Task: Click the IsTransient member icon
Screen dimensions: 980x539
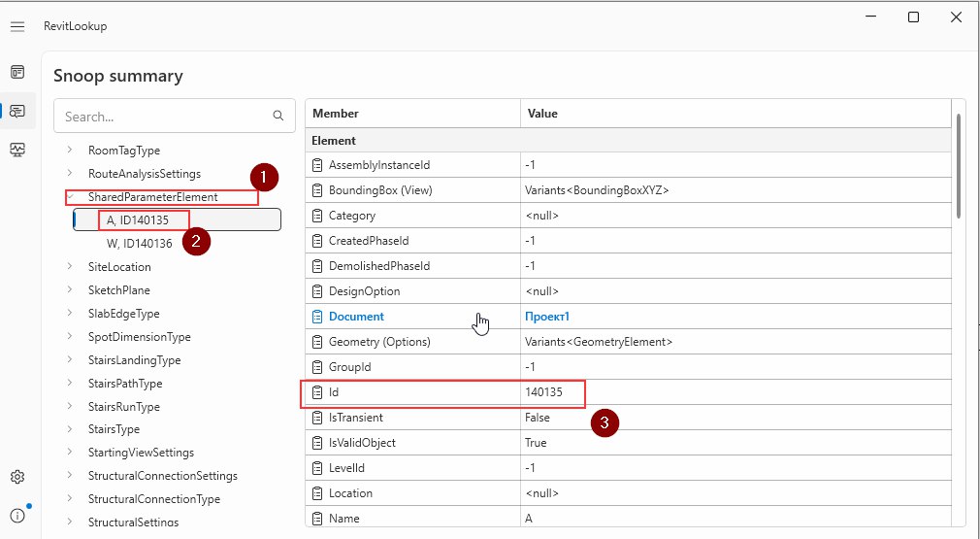Action: 317,418
